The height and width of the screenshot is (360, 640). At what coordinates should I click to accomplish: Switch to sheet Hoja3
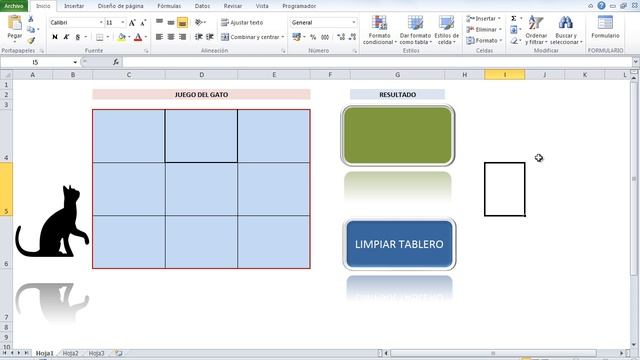(96, 353)
